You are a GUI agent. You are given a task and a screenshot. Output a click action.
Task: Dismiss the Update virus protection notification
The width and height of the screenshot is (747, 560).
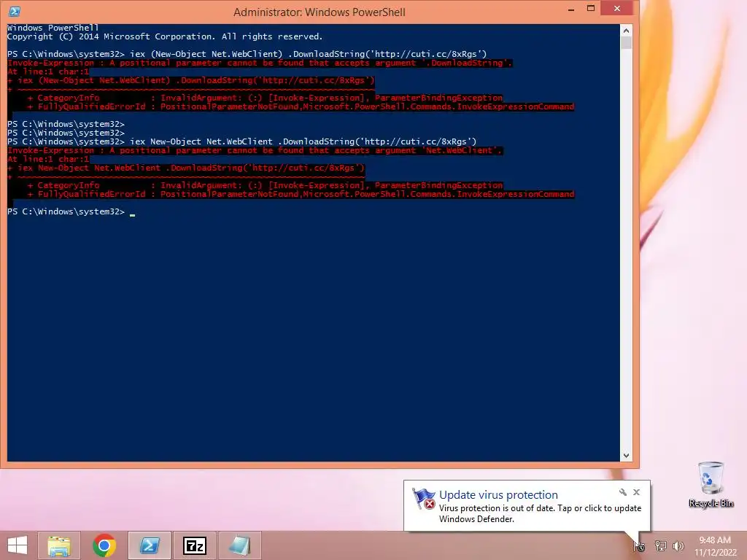636,492
